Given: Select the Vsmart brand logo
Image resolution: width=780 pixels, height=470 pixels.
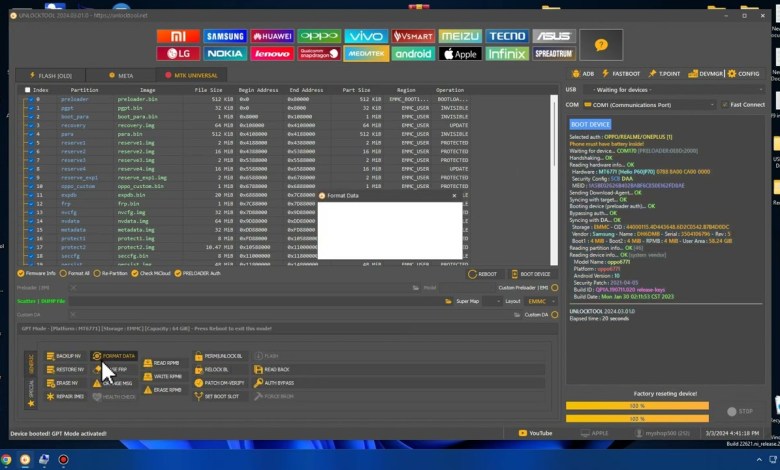Looking at the screenshot, I should [x=413, y=36].
